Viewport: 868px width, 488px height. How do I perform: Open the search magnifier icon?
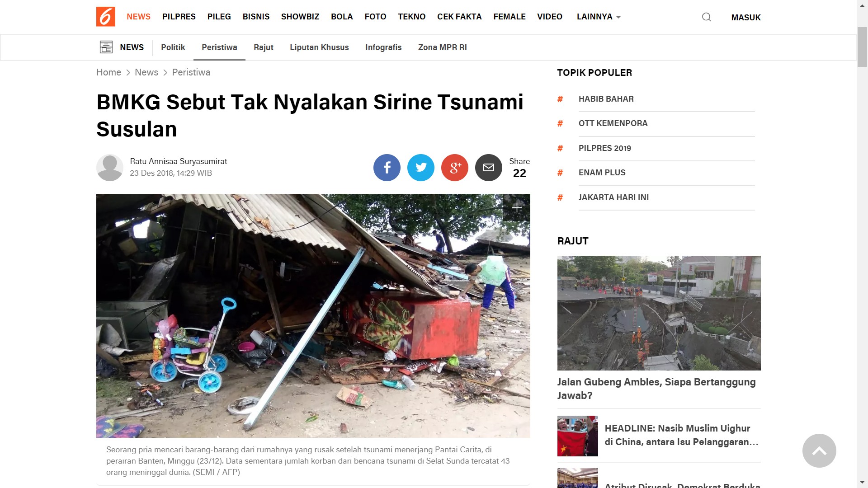[707, 17]
